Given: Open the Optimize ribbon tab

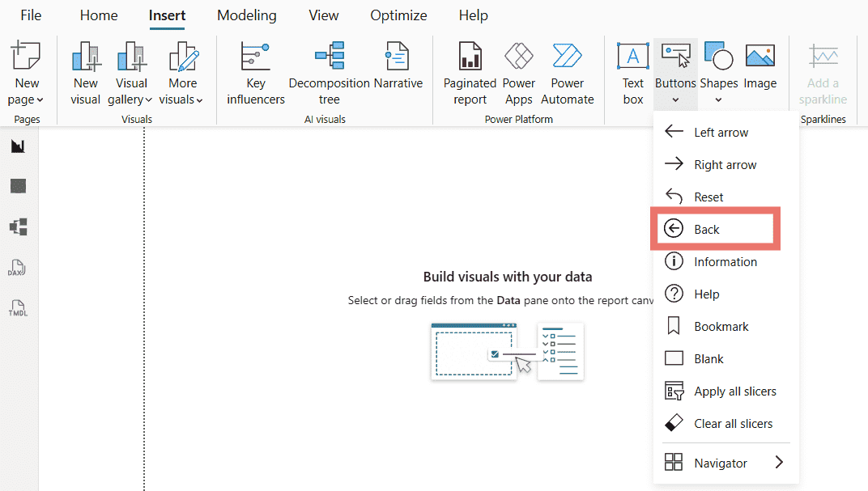Looking at the screenshot, I should pyautogui.click(x=398, y=15).
